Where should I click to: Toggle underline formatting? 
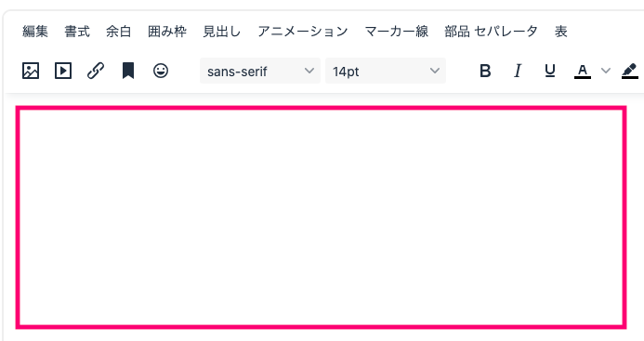click(x=550, y=71)
